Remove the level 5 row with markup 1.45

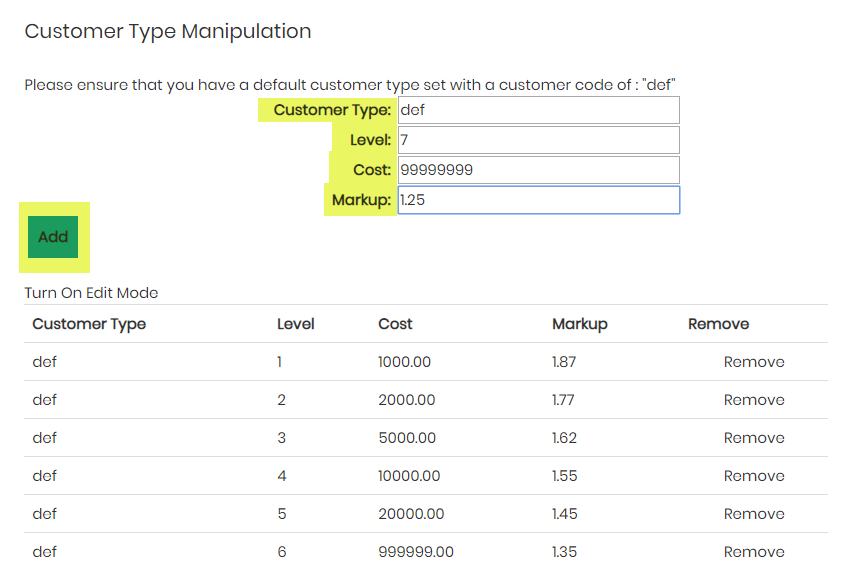pyautogui.click(x=754, y=514)
